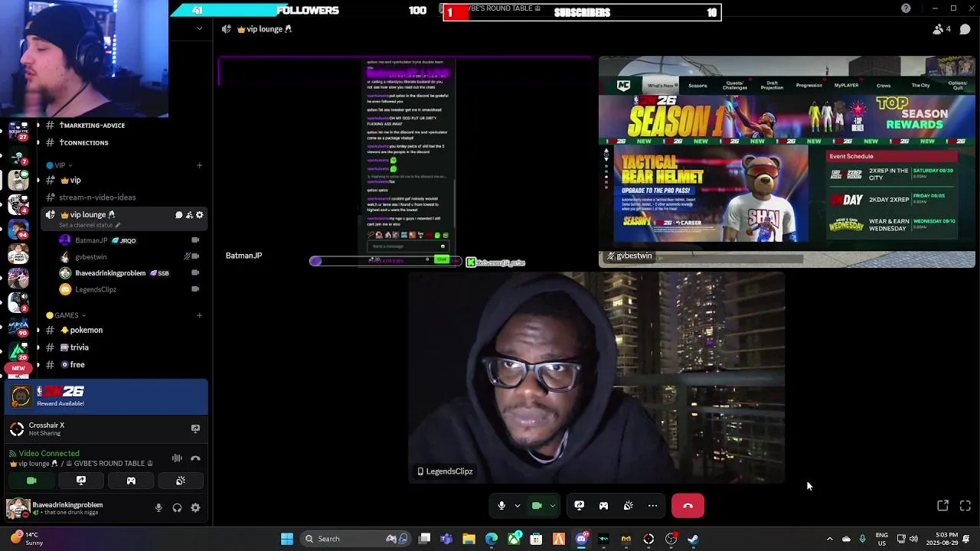Set a channel status for vip lounge
Viewport: 980px width, 551px height.
coord(90,225)
